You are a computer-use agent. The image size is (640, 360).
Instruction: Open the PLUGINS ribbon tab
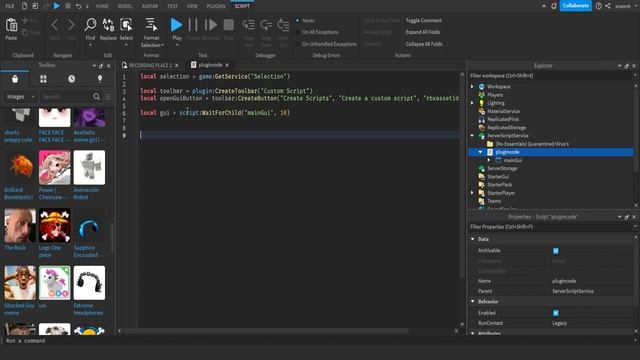[216, 6]
